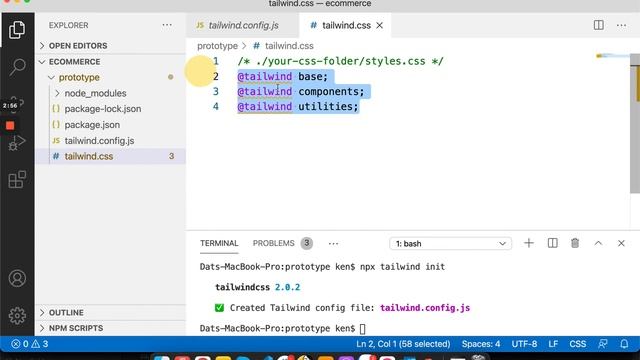Collapse the prototype folder

tap(110, 77)
